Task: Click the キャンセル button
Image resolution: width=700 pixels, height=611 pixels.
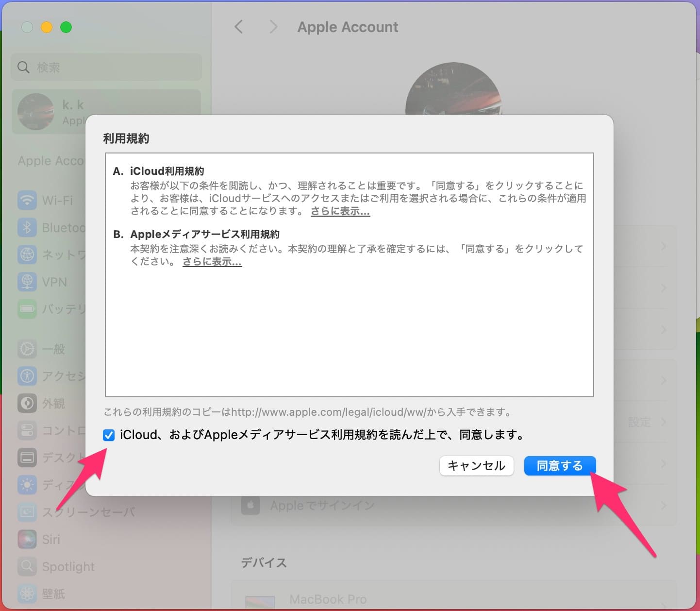Action: 476,466
